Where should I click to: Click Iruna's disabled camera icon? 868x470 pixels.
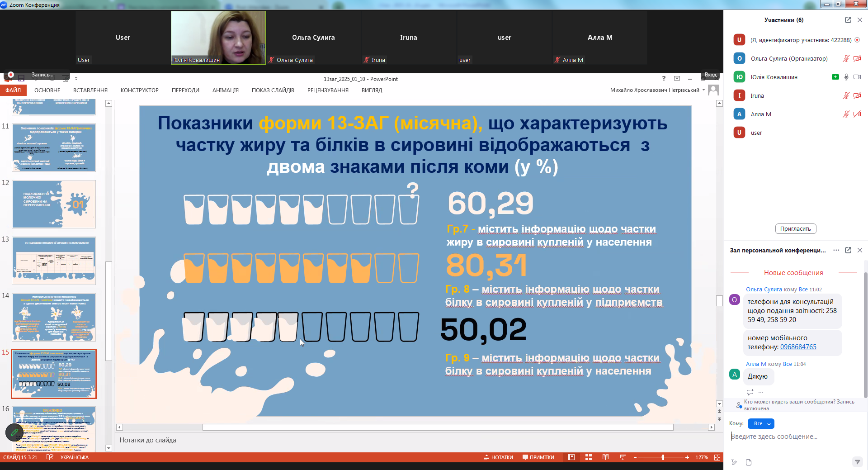point(857,95)
